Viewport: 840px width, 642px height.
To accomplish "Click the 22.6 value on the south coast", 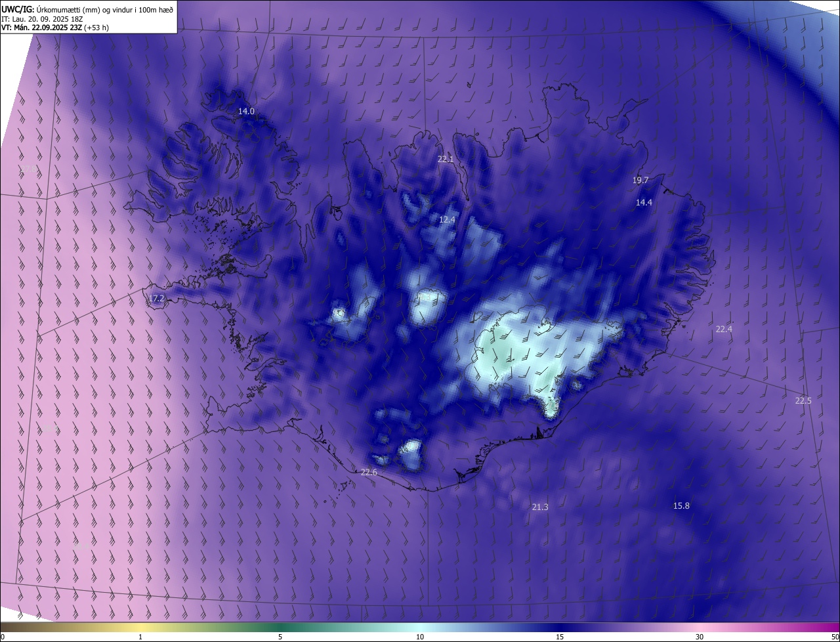I will [369, 473].
